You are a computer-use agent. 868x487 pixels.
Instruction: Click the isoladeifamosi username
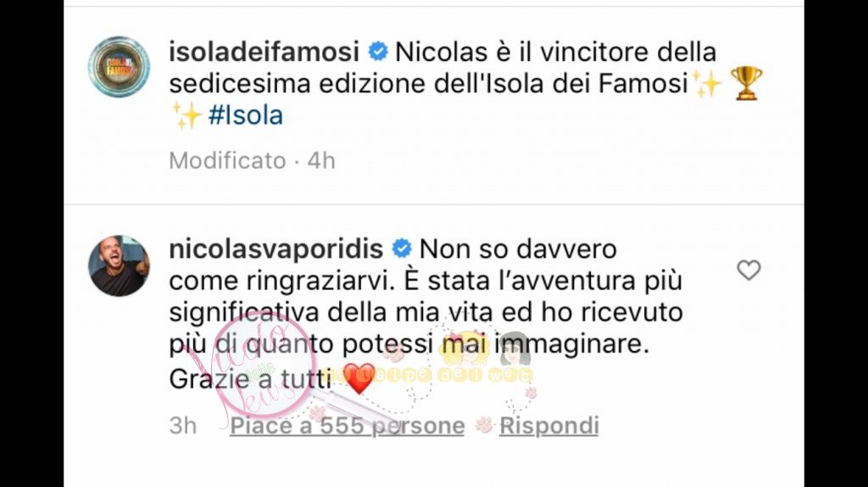click(264, 52)
